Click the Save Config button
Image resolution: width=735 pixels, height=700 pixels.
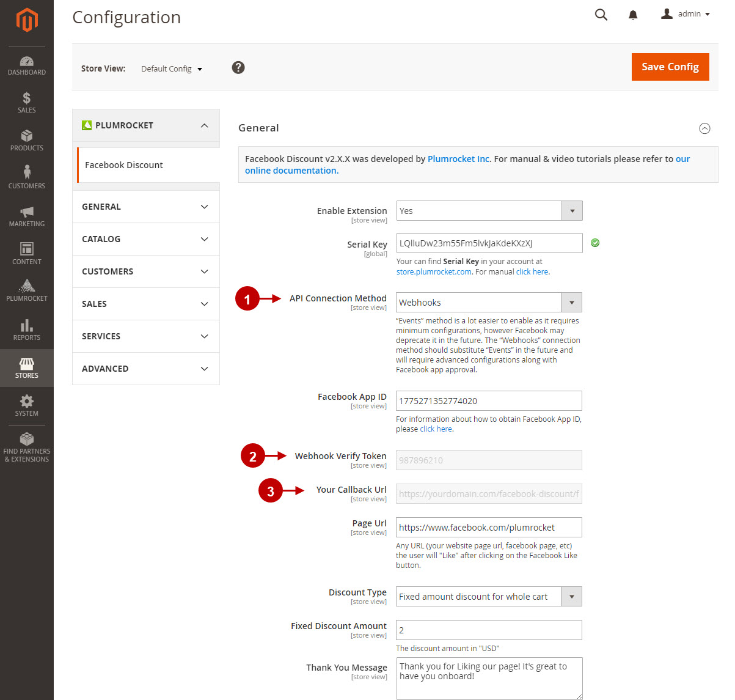click(670, 67)
